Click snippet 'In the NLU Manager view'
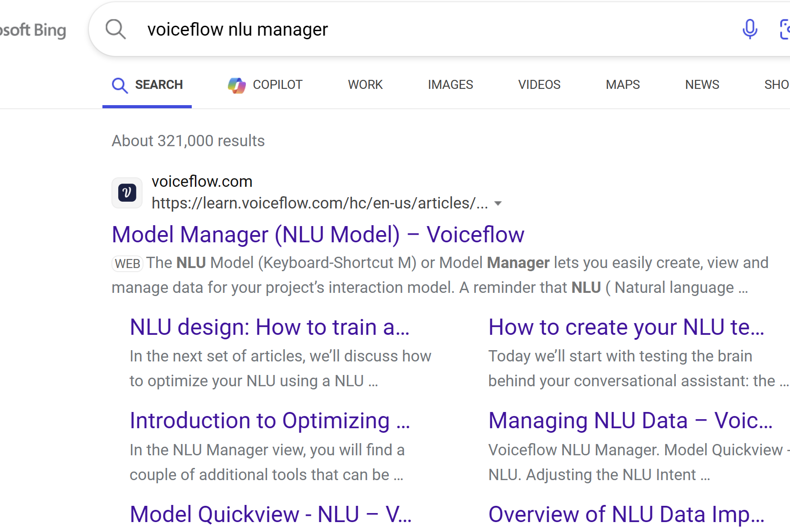790x532 pixels. [x=267, y=463]
